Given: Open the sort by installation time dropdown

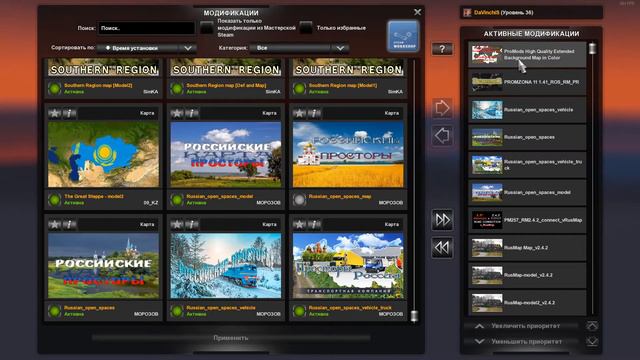Looking at the screenshot, I should (x=147, y=48).
